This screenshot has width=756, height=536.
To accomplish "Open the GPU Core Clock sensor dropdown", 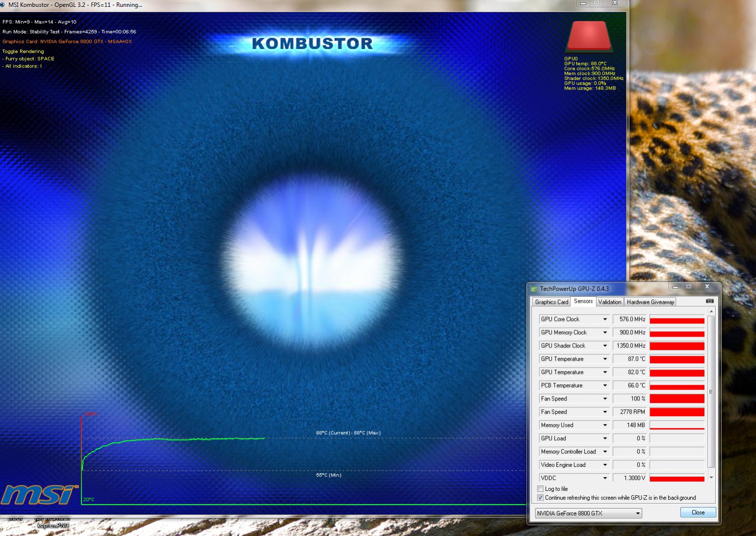I will 605,319.
